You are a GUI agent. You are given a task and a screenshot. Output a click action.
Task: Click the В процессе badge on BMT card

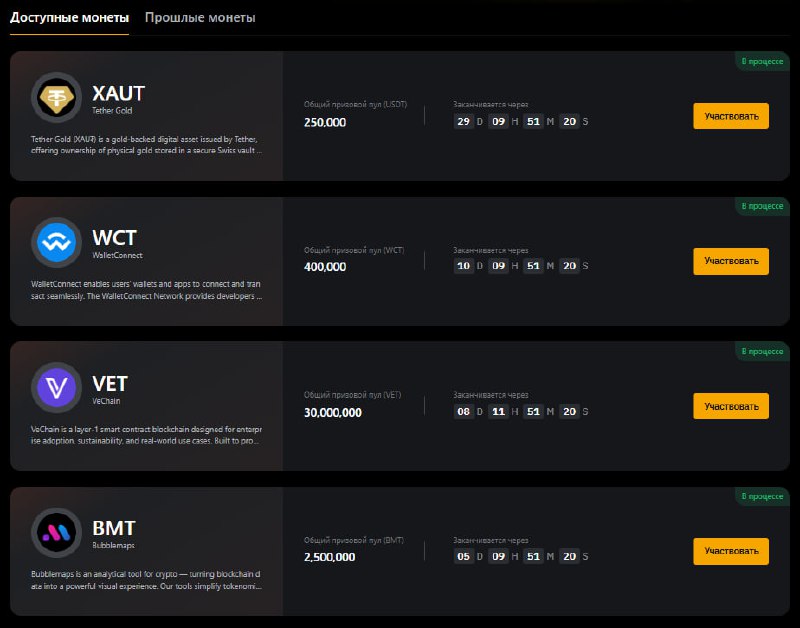tap(762, 496)
